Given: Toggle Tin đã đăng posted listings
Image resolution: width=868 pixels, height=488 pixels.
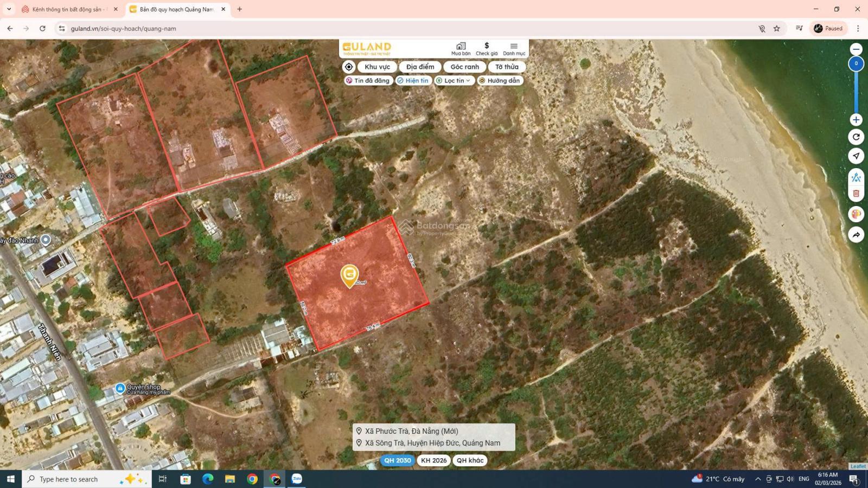Looking at the screenshot, I should (368, 81).
